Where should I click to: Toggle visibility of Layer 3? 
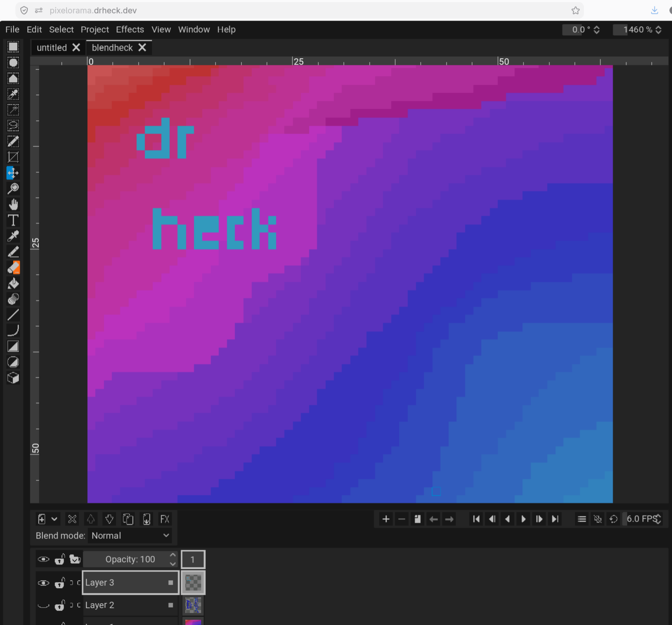(44, 583)
